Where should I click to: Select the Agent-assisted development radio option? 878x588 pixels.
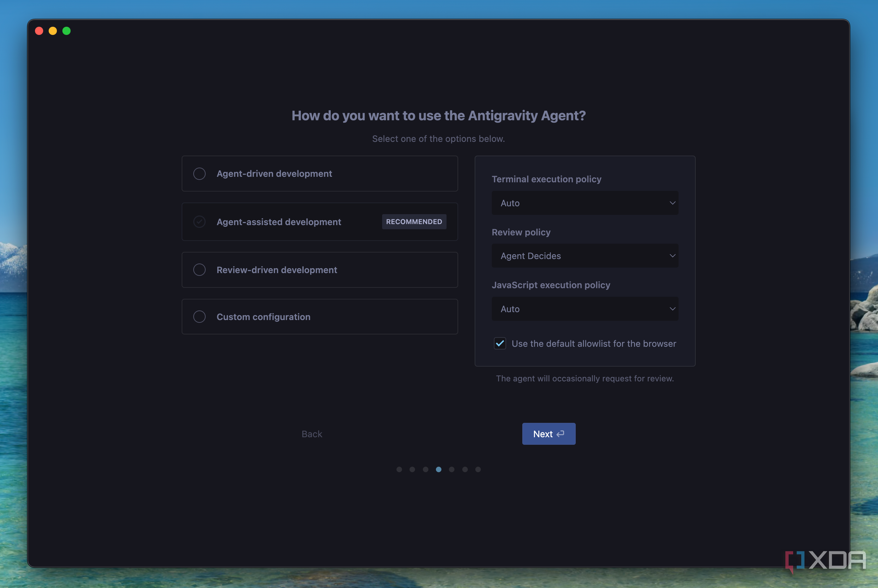click(x=199, y=222)
